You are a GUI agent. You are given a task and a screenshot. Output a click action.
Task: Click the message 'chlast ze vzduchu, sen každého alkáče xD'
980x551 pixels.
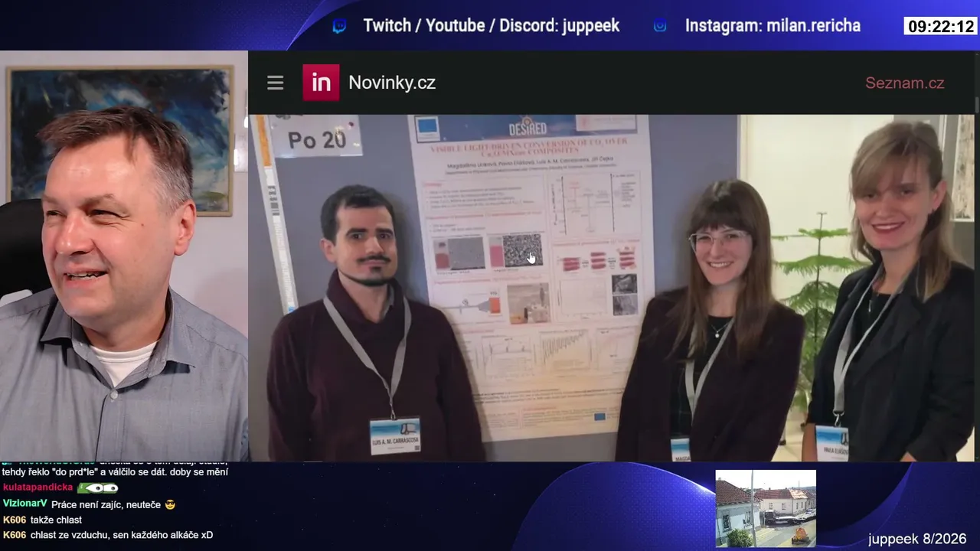[x=122, y=535]
